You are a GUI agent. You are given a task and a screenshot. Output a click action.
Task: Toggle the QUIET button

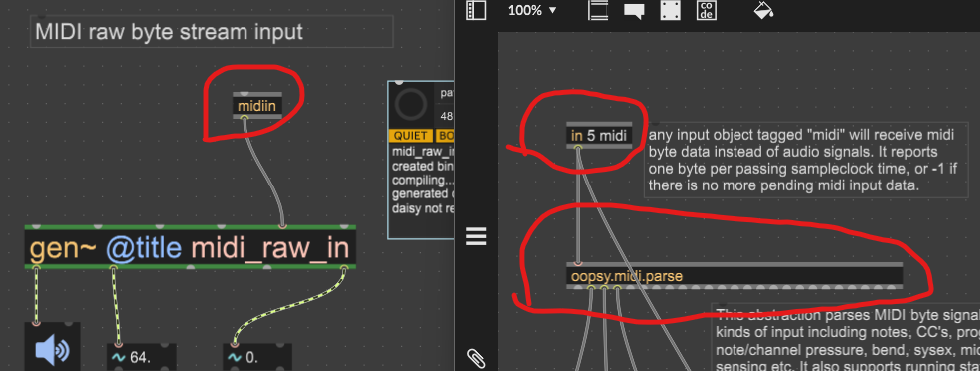(x=410, y=136)
